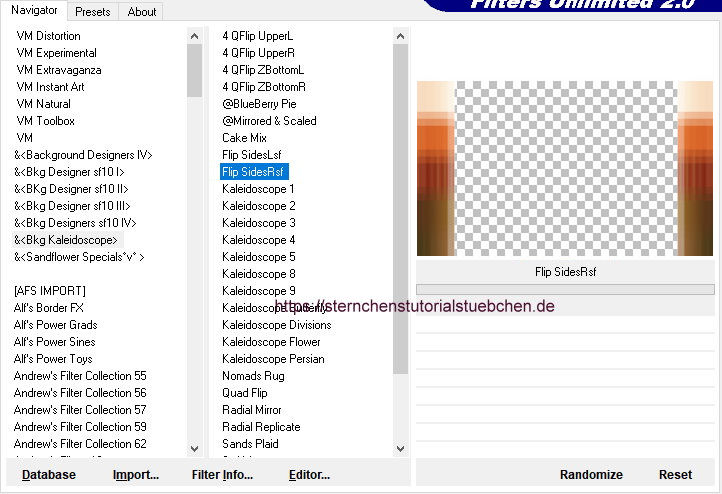Screen dimensions: 722x494
Task: Select Alf's Border FX category
Action: point(48,308)
